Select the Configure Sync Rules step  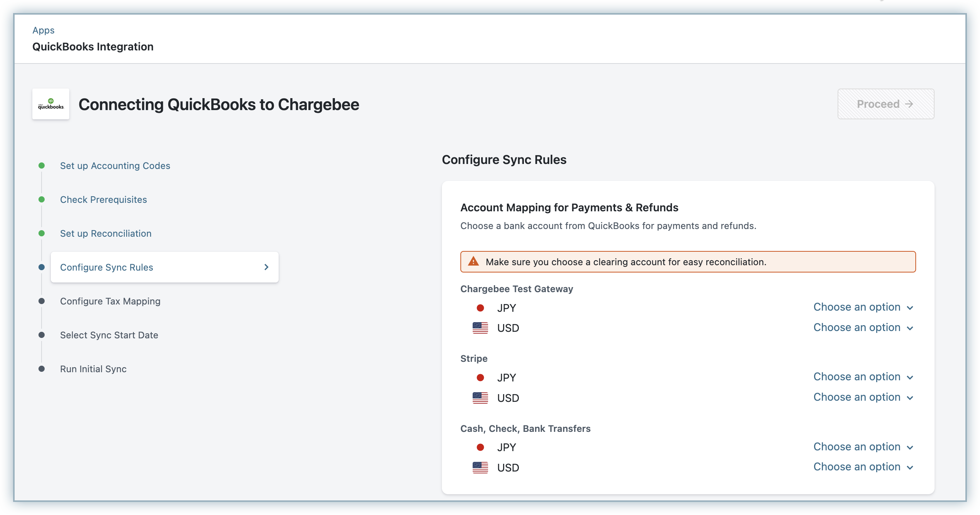pyautogui.click(x=165, y=267)
